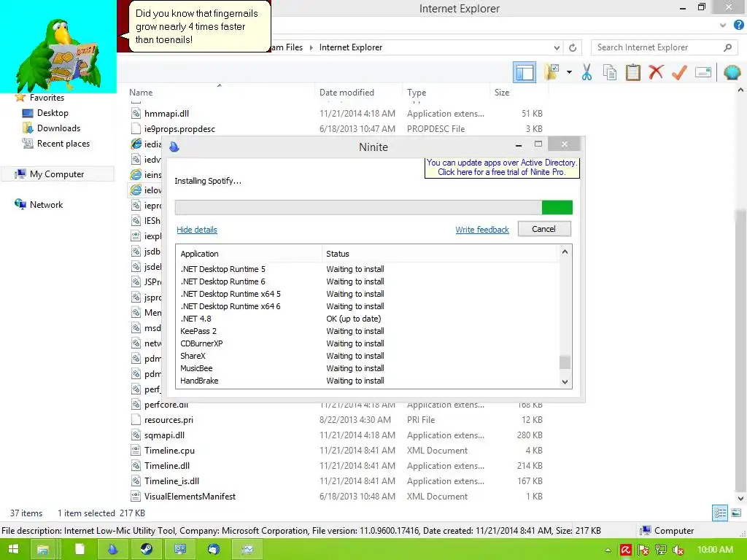
Task: Click the red X Delete icon
Action: 656,72
